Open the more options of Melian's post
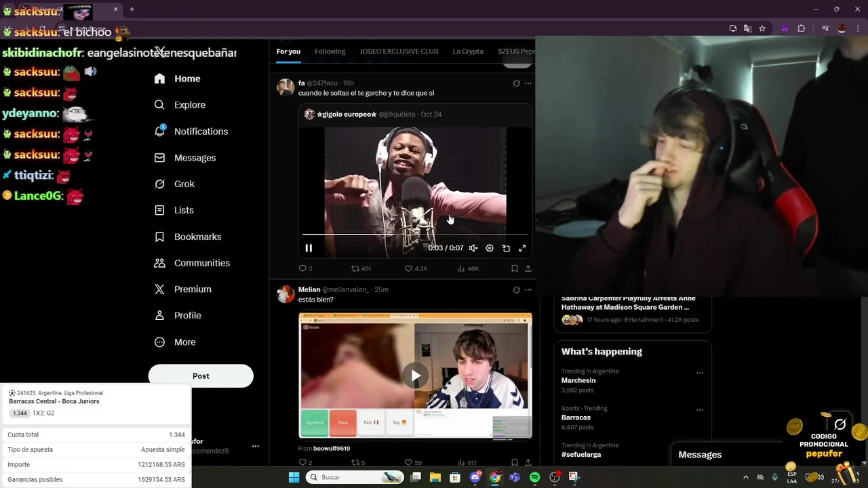Image resolution: width=868 pixels, height=488 pixels. [x=528, y=289]
